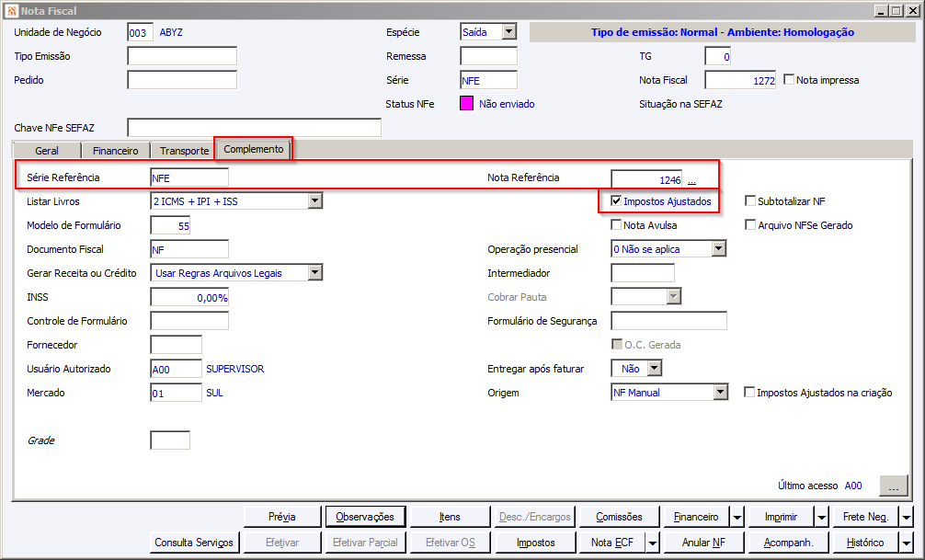Click the Observações button
This screenshot has height=560, width=925.
point(365,517)
